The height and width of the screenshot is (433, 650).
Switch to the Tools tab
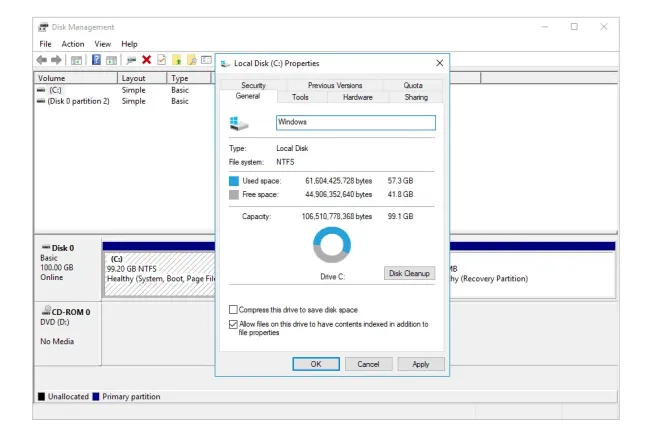tap(300, 97)
